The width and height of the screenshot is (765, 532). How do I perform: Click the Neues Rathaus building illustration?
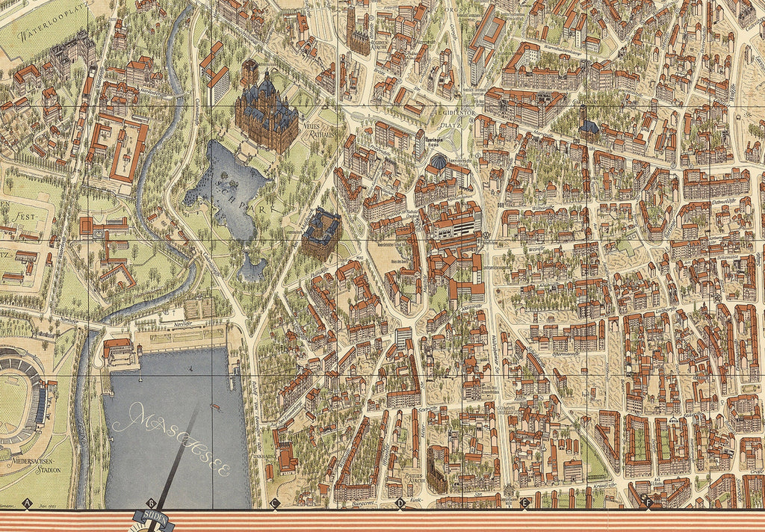coord(266,112)
